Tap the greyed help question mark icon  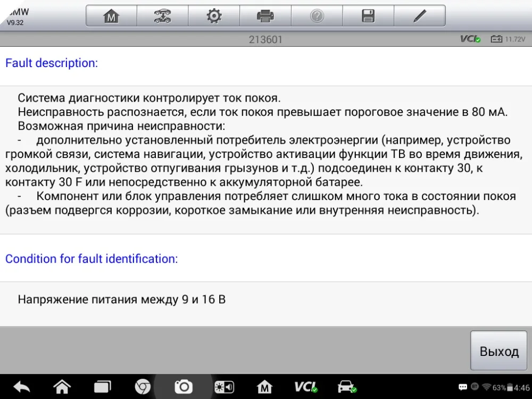[x=317, y=16]
